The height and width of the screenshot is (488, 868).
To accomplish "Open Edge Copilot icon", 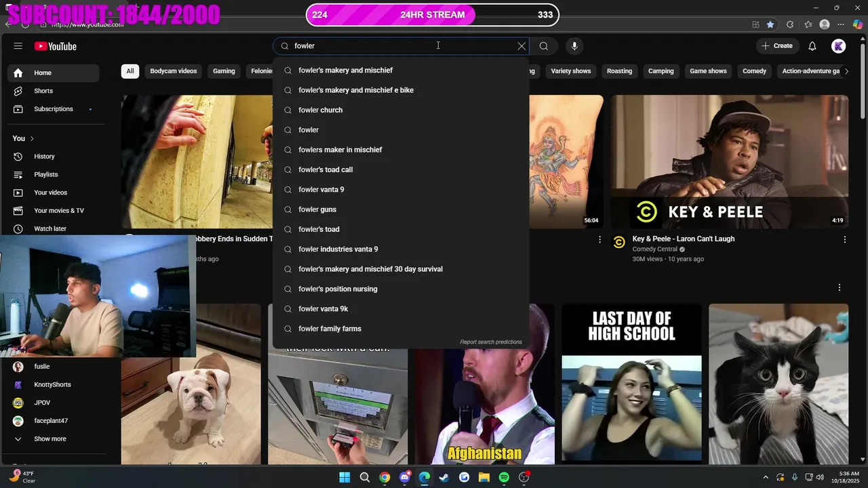I will pyautogui.click(x=858, y=24).
